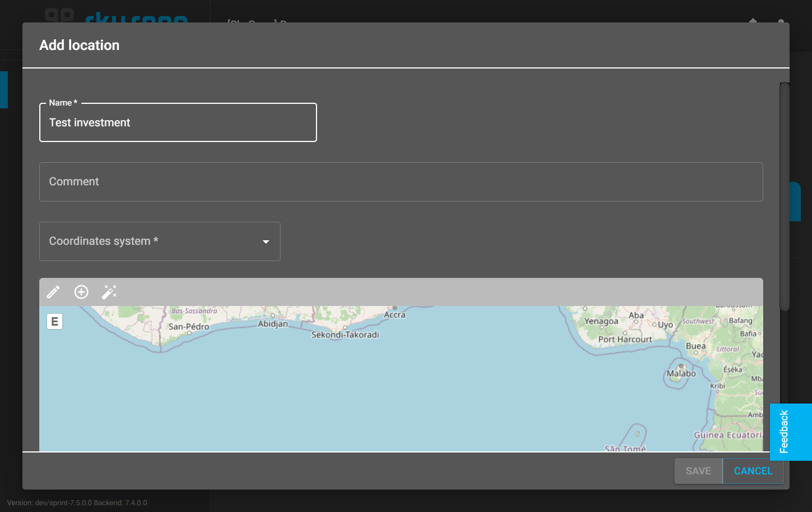Image resolution: width=812 pixels, height=512 pixels.
Task: Click the add point circle-plus icon
Action: 81,292
